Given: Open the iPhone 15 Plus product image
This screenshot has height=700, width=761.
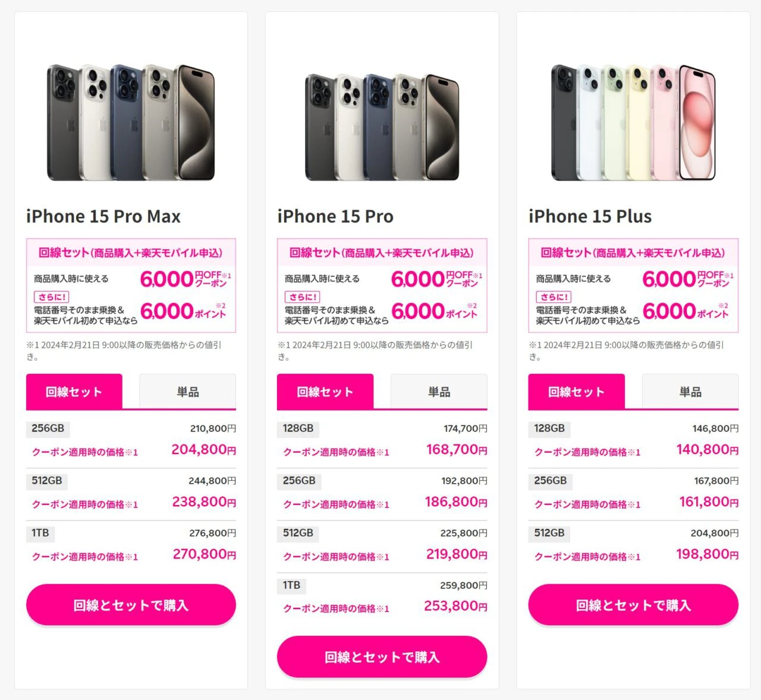Looking at the screenshot, I should coord(633,122).
